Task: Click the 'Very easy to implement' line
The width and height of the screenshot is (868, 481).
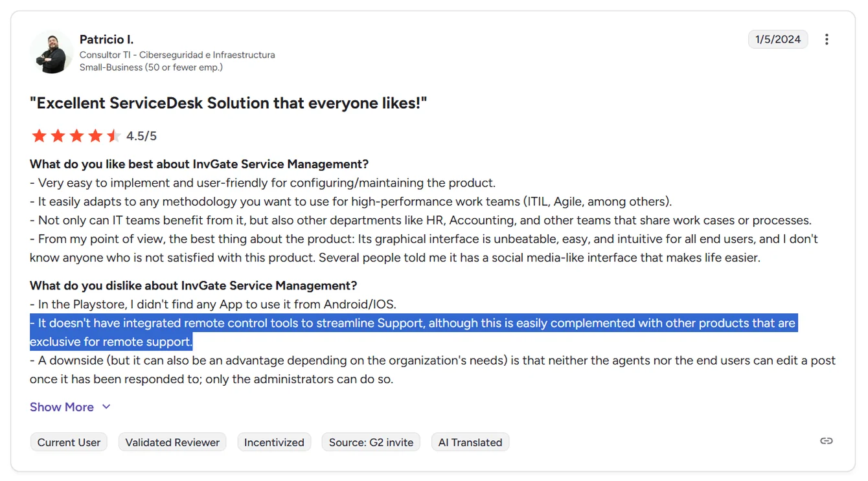Action: tap(262, 183)
